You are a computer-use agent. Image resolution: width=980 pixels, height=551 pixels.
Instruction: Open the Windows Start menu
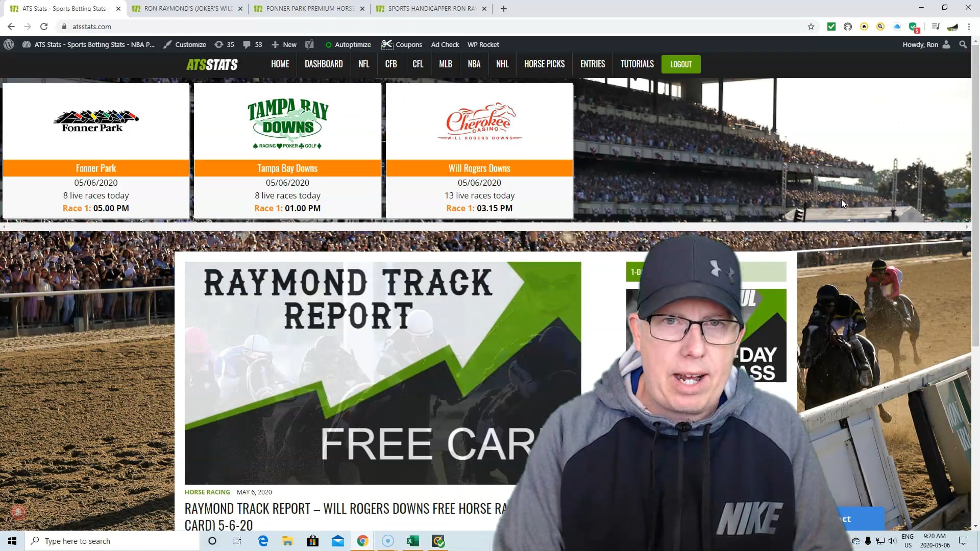[12, 541]
